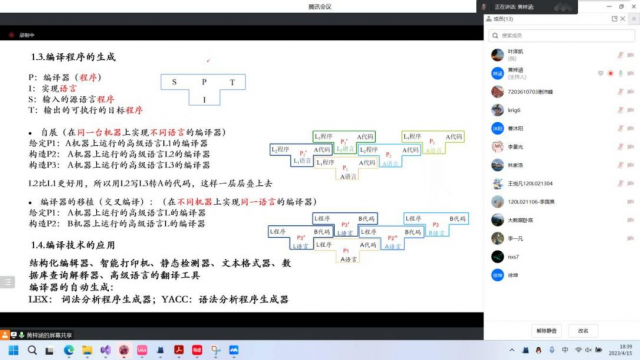Click the red recording indicator on host row
This screenshot has width=640, height=360.
pos(611,73)
